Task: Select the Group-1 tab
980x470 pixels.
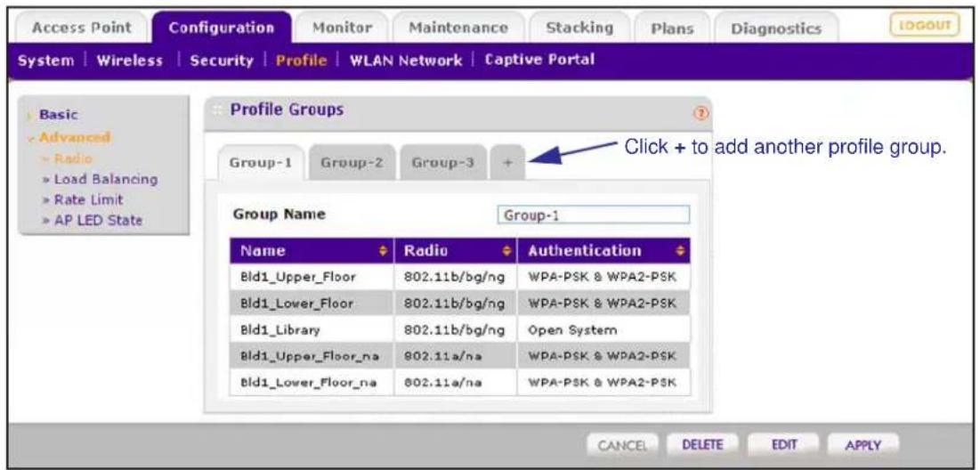Action: [x=261, y=163]
